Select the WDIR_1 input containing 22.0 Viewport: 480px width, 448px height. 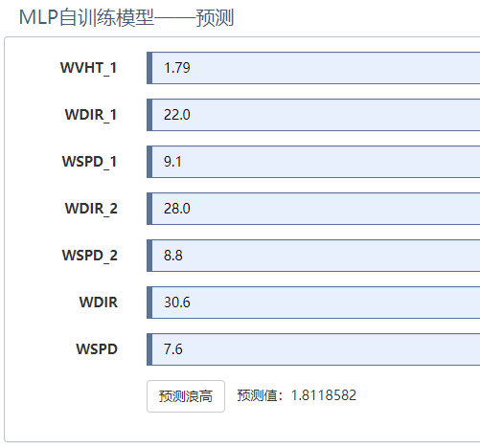click(x=313, y=115)
